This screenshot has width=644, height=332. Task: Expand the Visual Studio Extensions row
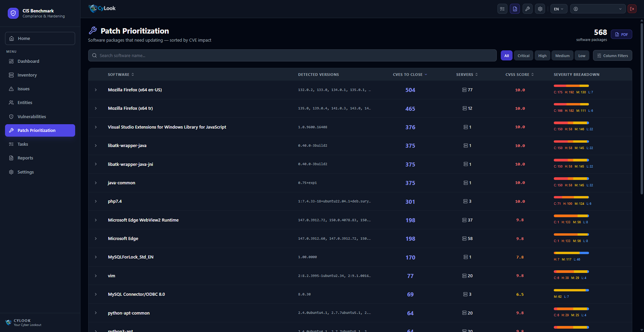96,127
